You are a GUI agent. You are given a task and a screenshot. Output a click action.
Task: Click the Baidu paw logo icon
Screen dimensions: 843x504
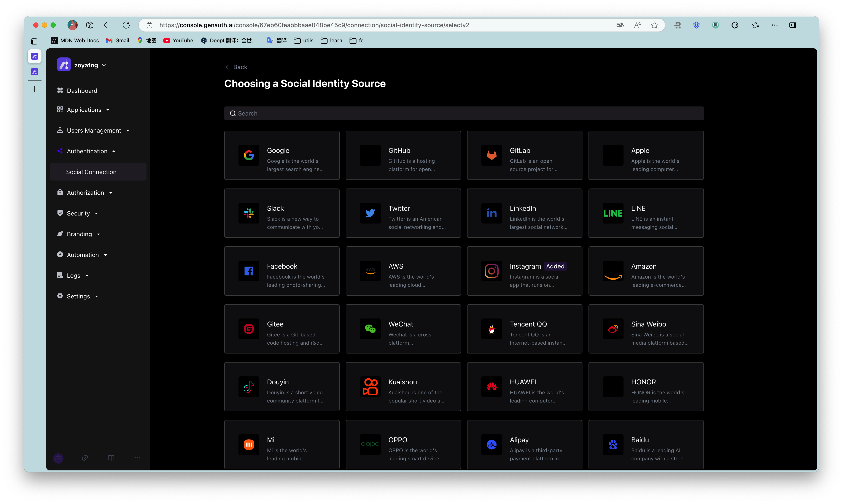[x=613, y=445]
